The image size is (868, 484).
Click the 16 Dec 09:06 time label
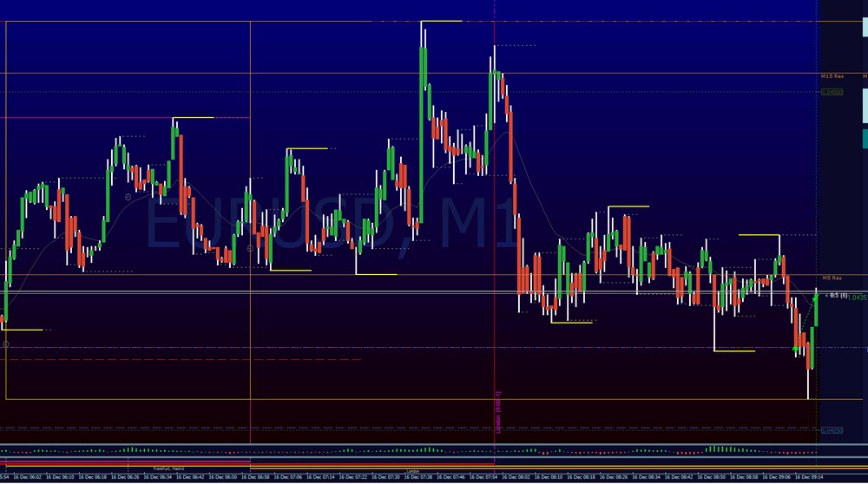[776, 477]
